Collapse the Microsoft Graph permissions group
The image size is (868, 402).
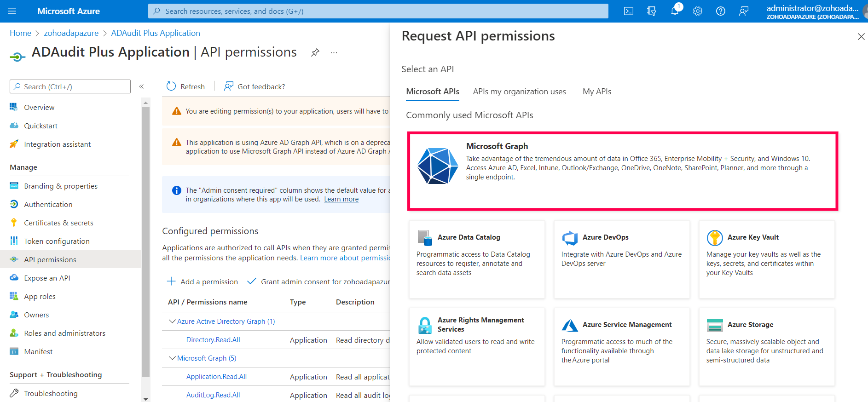coord(172,358)
